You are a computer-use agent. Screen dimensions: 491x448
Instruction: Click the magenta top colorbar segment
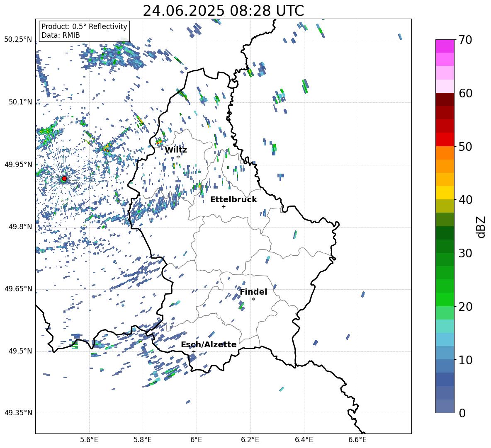pyautogui.click(x=445, y=46)
